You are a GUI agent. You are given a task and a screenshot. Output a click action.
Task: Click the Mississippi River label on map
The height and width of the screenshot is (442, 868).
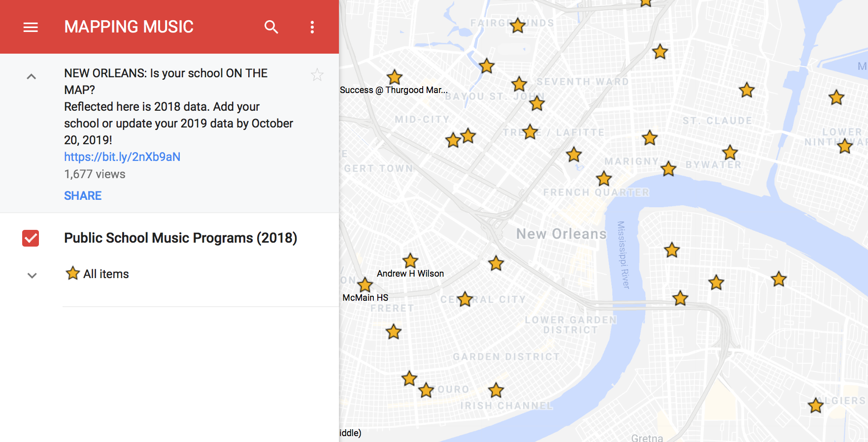click(x=624, y=255)
